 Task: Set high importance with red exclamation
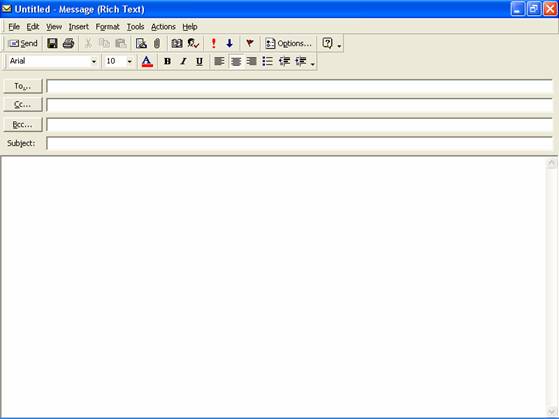pos(214,44)
